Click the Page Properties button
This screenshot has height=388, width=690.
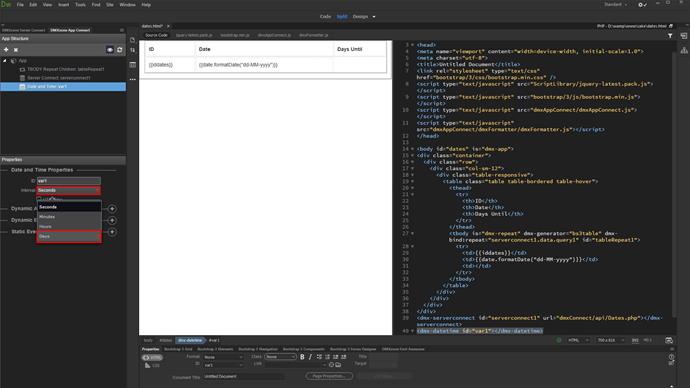(329, 376)
